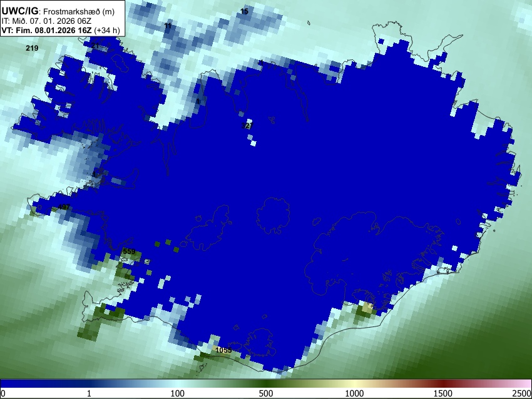This screenshot has width=532, height=399.
Task: Click the IT: Mið. 07. 01. 2026 06Z line
Action: click(x=46, y=21)
